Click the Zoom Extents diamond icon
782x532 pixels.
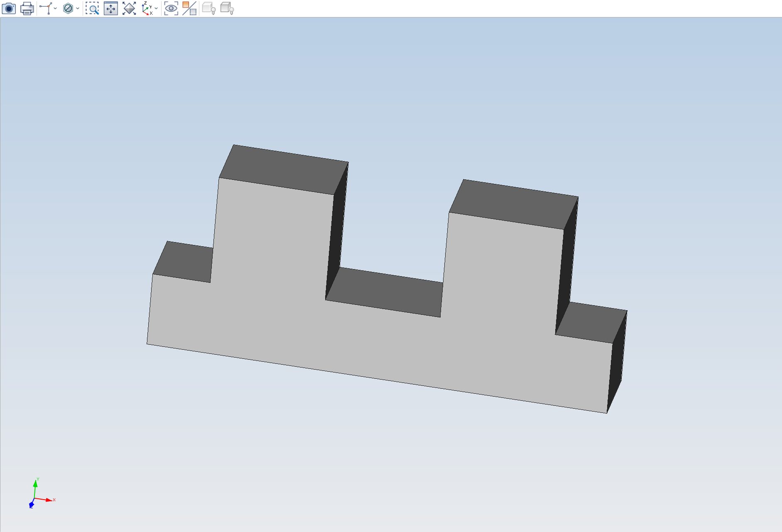click(129, 8)
